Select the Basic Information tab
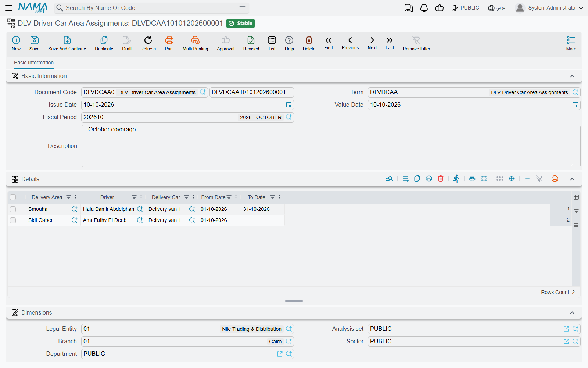 (x=34, y=63)
